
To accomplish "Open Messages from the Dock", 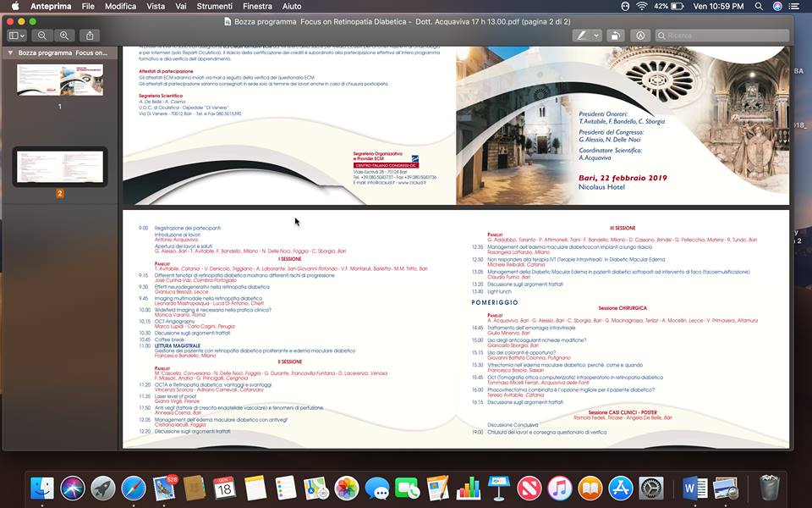I will pyautogui.click(x=377, y=488).
